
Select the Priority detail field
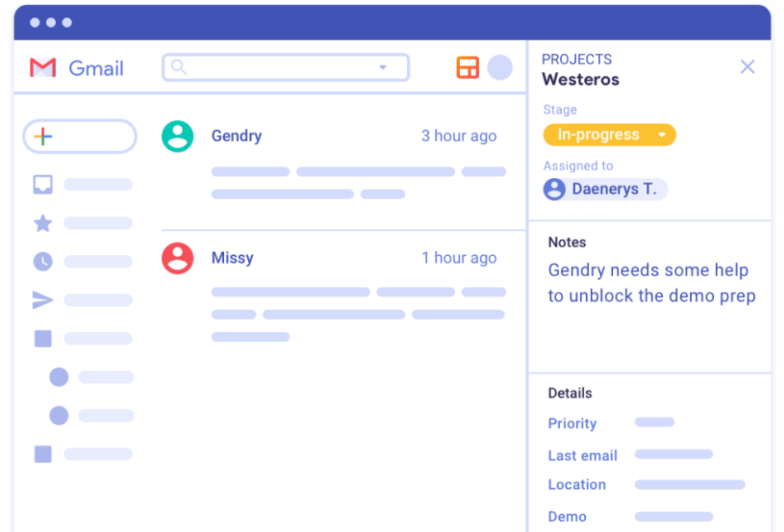tap(612, 423)
